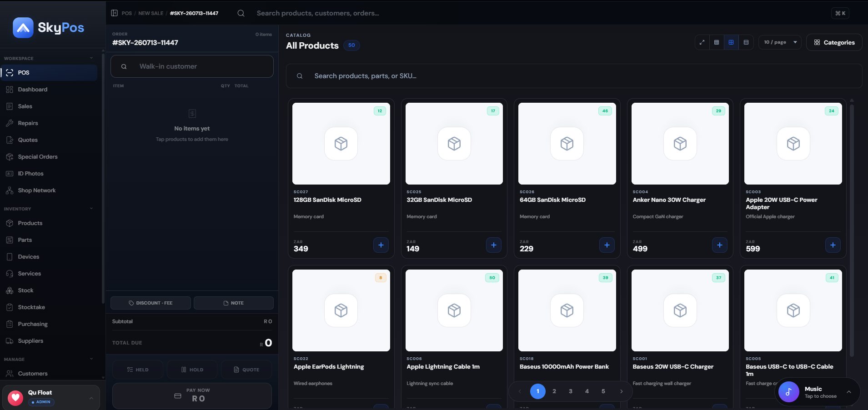
Task: Click the Quote button
Action: coord(246,370)
